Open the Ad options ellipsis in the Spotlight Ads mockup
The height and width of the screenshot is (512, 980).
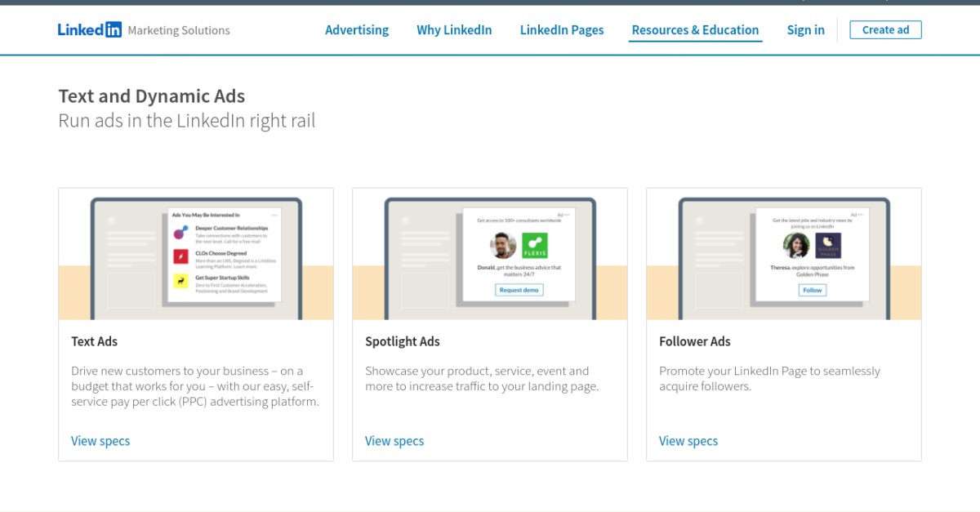[x=568, y=214]
